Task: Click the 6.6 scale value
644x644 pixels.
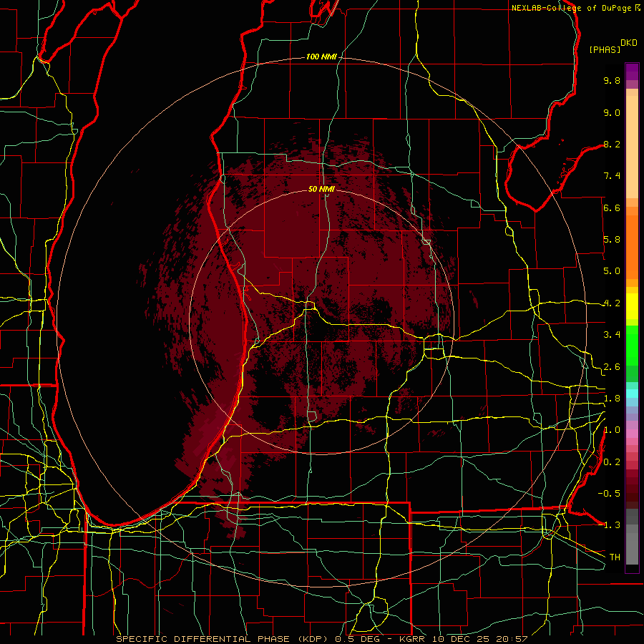Action: (612, 208)
